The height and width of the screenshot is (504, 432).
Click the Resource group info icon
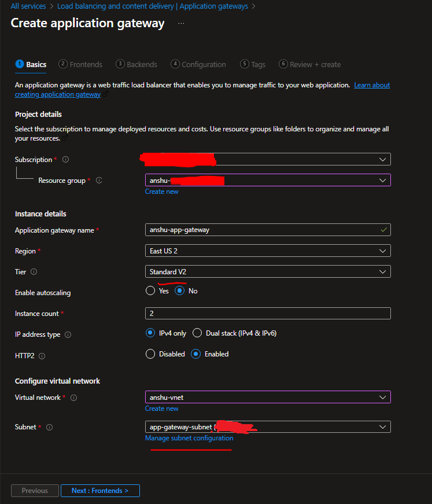click(x=98, y=181)
